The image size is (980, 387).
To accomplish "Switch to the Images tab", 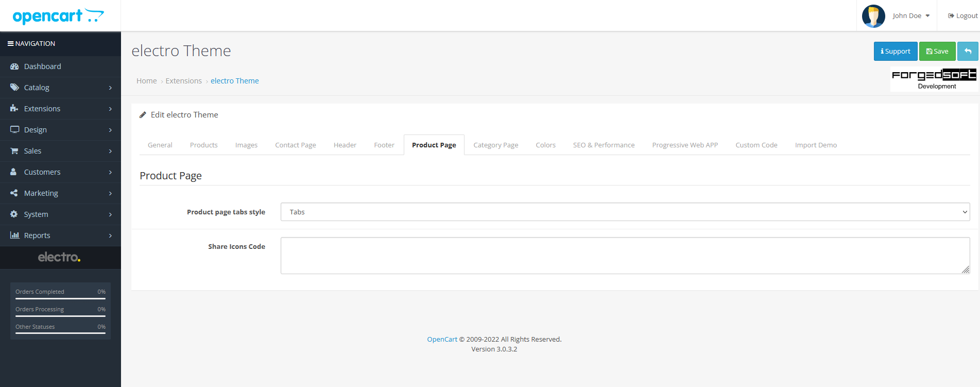I will tap(246, 145).
